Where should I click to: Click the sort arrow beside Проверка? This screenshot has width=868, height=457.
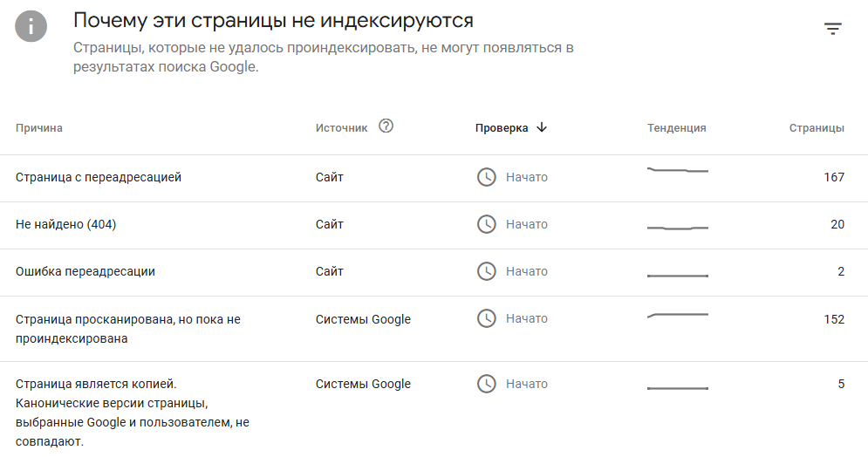(x=542, y=127)
